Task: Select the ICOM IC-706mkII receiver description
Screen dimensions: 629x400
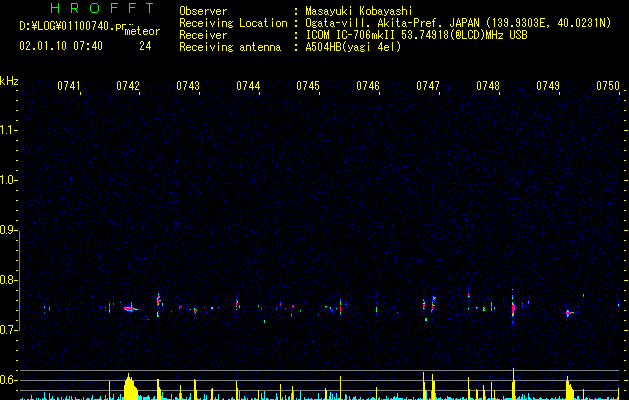Action: pos(416,35)
